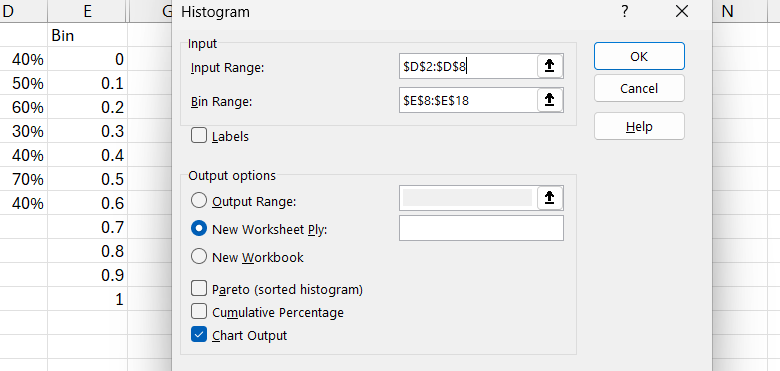
Task: Click the Output Range collapse-dialog arrow icon
Action: coord(550,198)
